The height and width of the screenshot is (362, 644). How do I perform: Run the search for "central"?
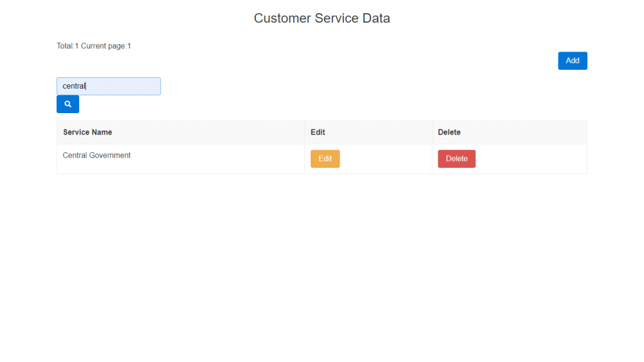[x=68, y=104]
